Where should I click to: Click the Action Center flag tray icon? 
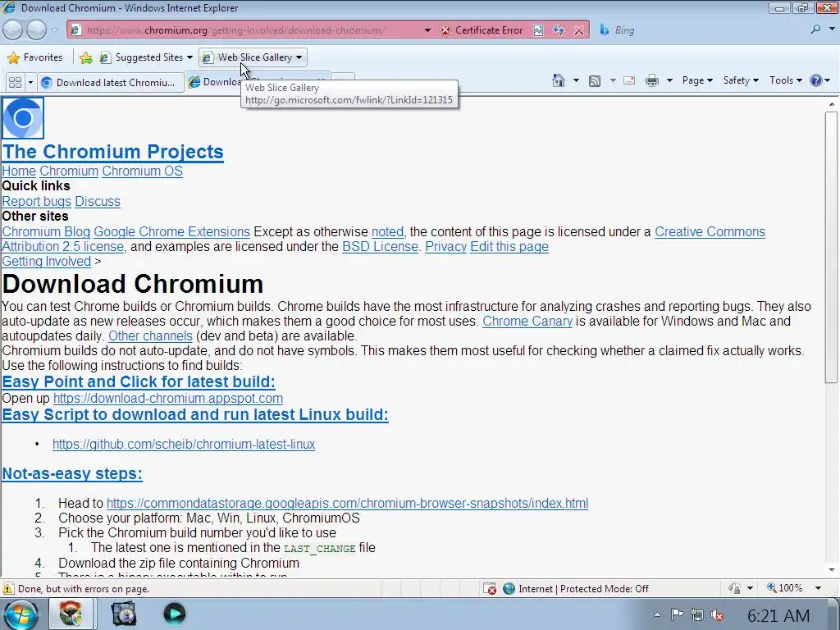(677, 614)
